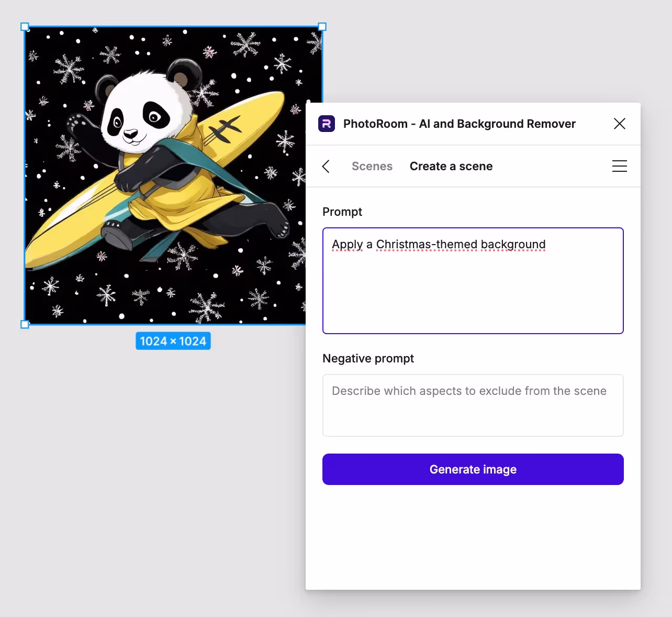Image resolution: width=672 pixels, height=617 pixels.
Task: Click the 1024 × 1024 dimension badge
Action: (x=173, y=341)
